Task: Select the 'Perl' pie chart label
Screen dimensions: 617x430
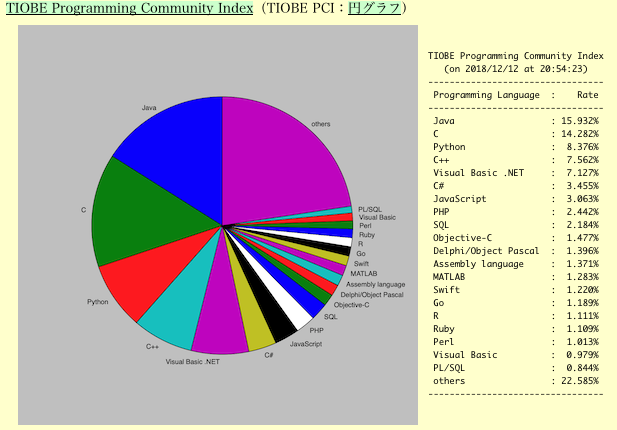Action: [x=365, y=226]
